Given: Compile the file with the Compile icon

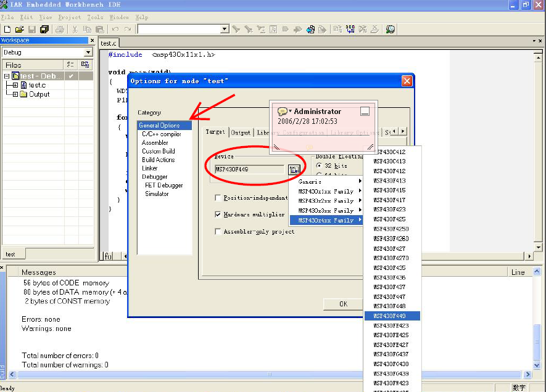Looking at the screenshot, I should coord(337,30).
